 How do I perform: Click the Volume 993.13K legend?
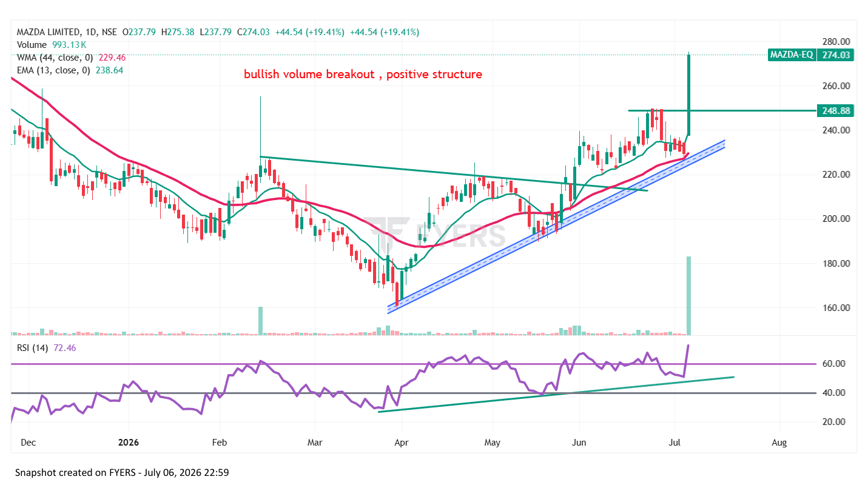[51, 44]
